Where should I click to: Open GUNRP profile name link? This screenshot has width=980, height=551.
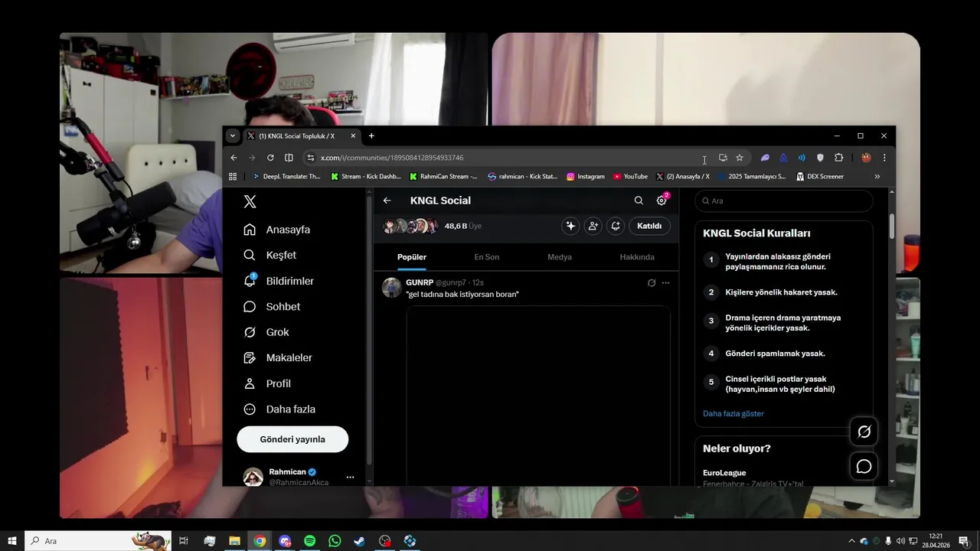click(420, 282)
